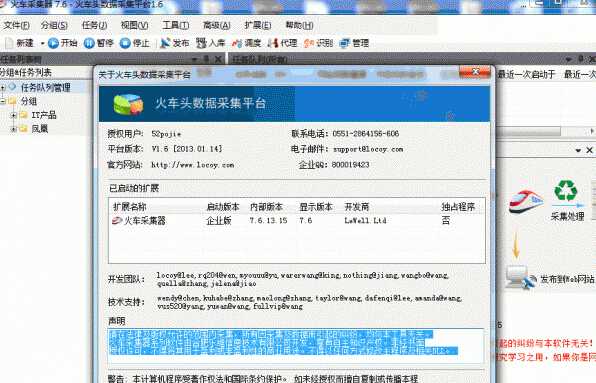Select 任务队列管理 in the tree

pyautogui.click(x=46, y=88)
